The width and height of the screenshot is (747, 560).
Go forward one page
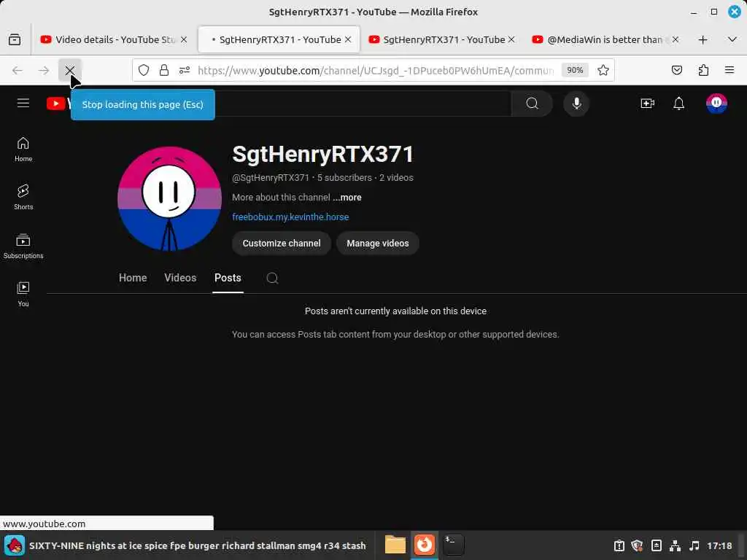click(x=44, y=71)
